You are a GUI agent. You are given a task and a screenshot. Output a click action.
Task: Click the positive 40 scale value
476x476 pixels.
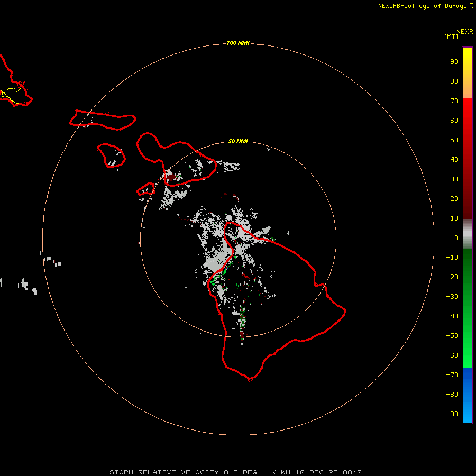pyautogui.click(x=454, y=159)
